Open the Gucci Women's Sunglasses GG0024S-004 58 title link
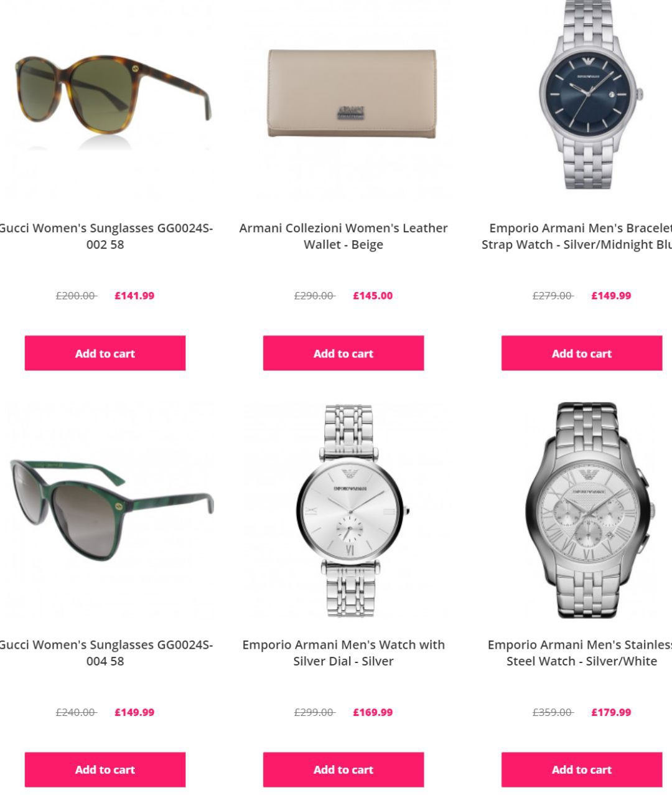The width and height of the screenshot is (672, 795). 105,652
